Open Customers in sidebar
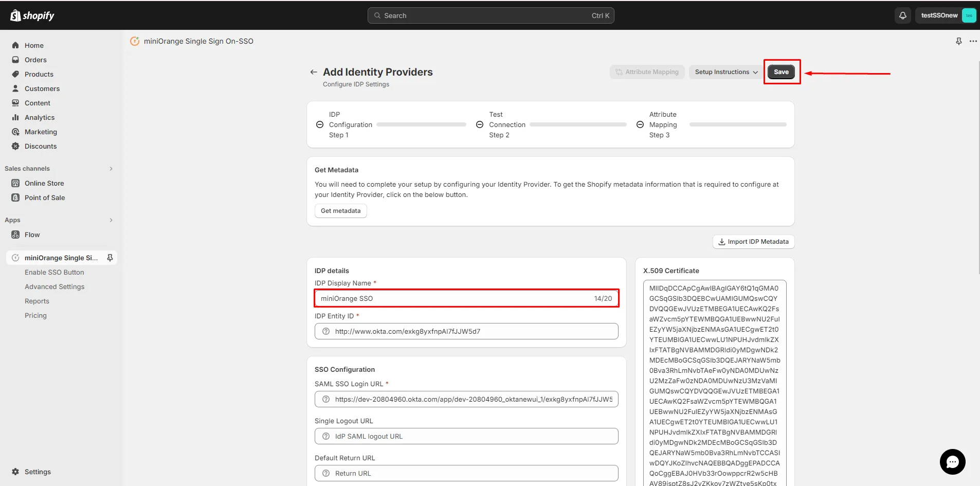The height and width of the screenshot is (486, 980). [42, 88]
